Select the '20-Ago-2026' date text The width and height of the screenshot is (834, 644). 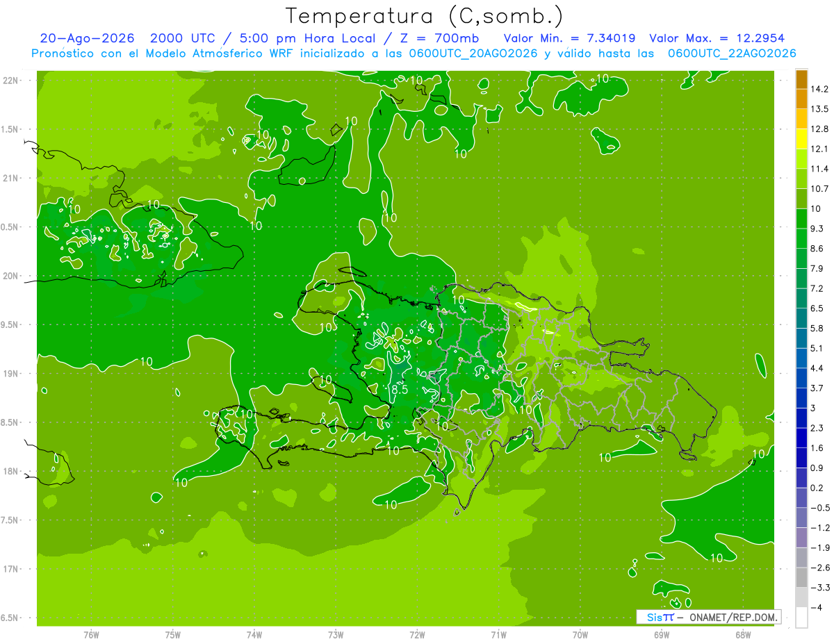coord(87,38)
